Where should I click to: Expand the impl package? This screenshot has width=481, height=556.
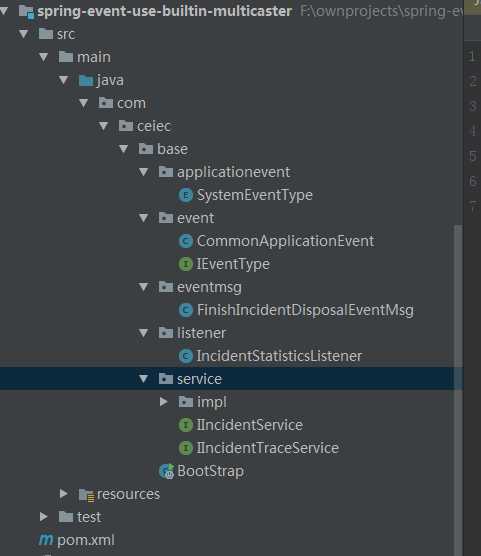click(164, 402)
